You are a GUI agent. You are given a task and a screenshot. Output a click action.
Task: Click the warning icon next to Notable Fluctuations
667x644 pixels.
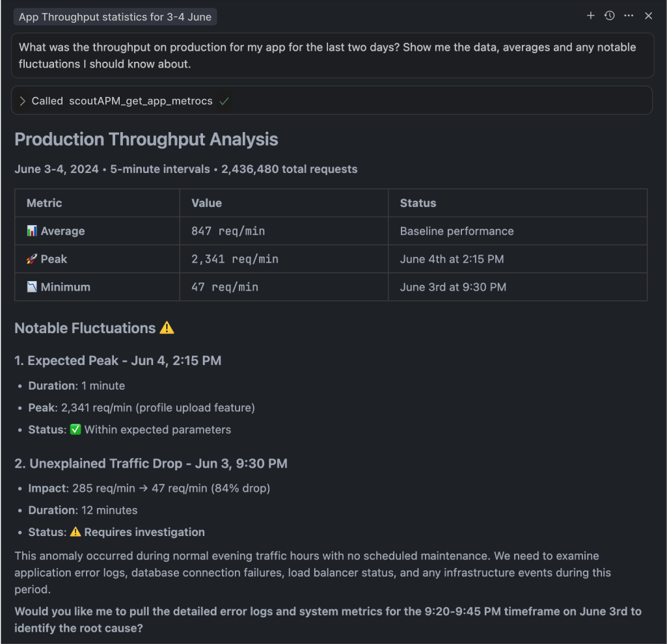click(167, 328)
